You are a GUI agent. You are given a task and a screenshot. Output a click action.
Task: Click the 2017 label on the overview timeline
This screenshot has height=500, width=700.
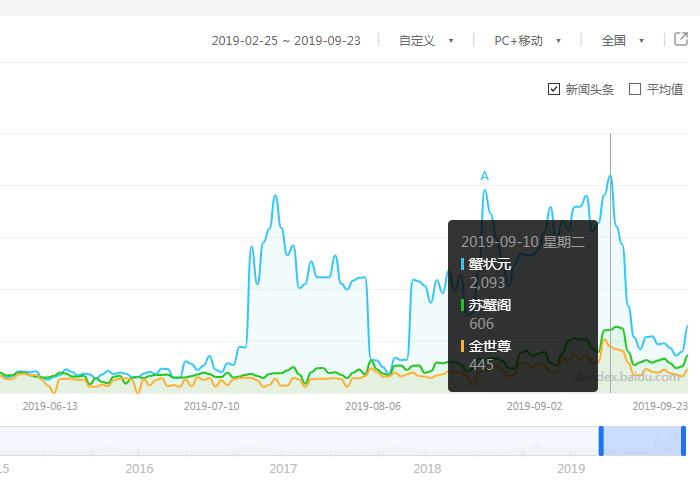(283, 469)
